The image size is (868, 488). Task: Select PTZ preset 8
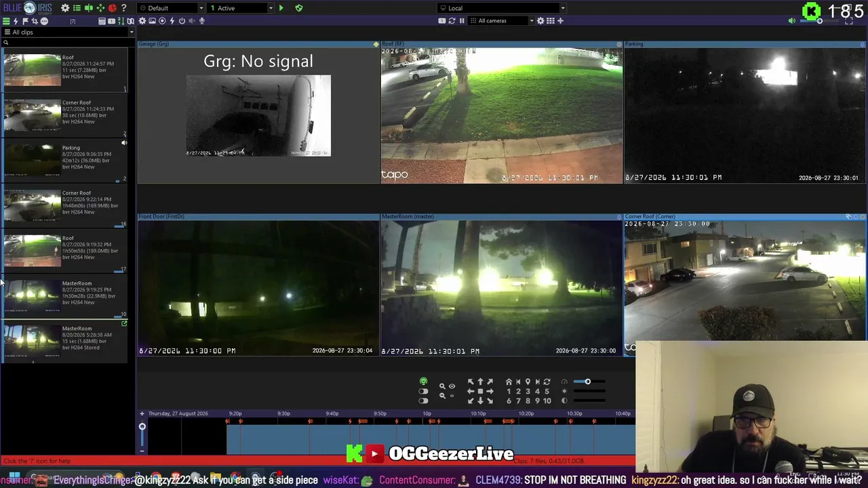click(528, 401)
